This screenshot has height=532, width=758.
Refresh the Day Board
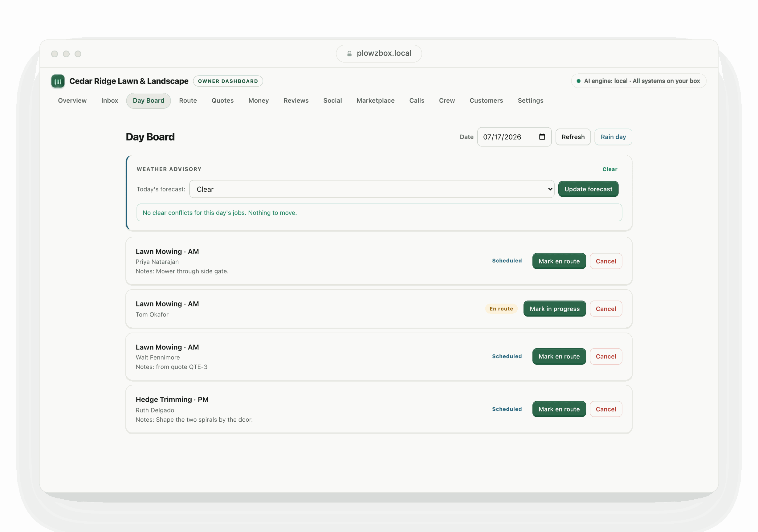click(x=573, y=137)
